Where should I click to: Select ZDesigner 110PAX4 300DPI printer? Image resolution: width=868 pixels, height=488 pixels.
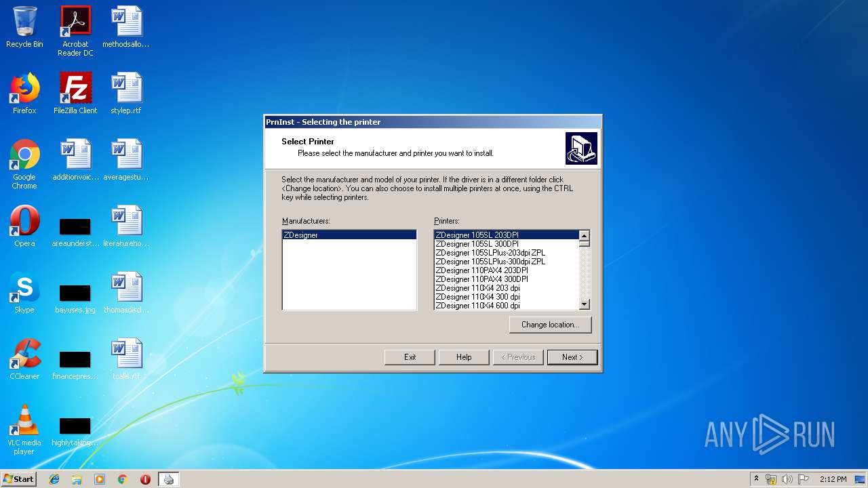click(x=506, y=279)
